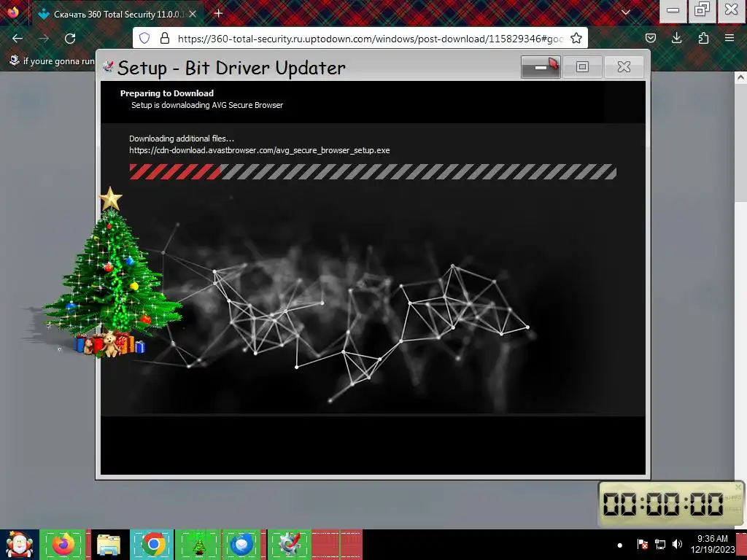Minimize the Bit Driver Updater setup window
This screenshot has height=560, width=747.
541,67
